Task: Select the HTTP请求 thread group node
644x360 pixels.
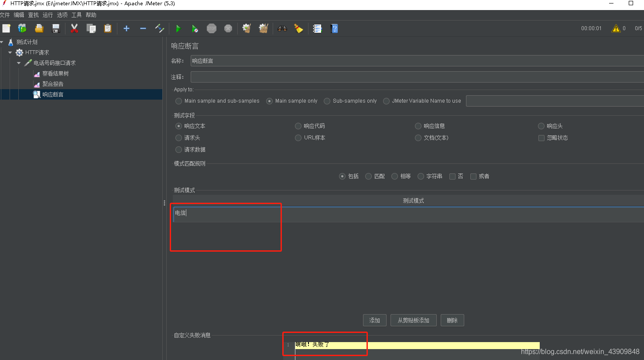Action: click(37, 52)
